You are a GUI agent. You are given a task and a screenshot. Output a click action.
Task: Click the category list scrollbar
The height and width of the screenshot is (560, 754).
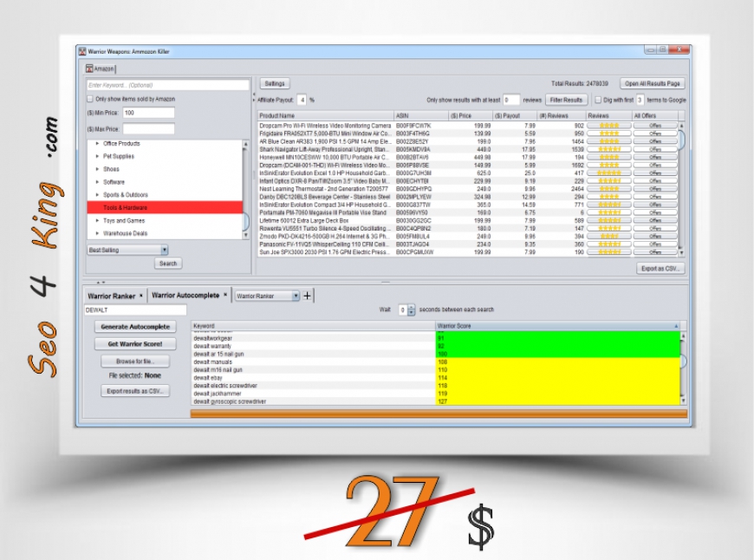click(246, 189)
